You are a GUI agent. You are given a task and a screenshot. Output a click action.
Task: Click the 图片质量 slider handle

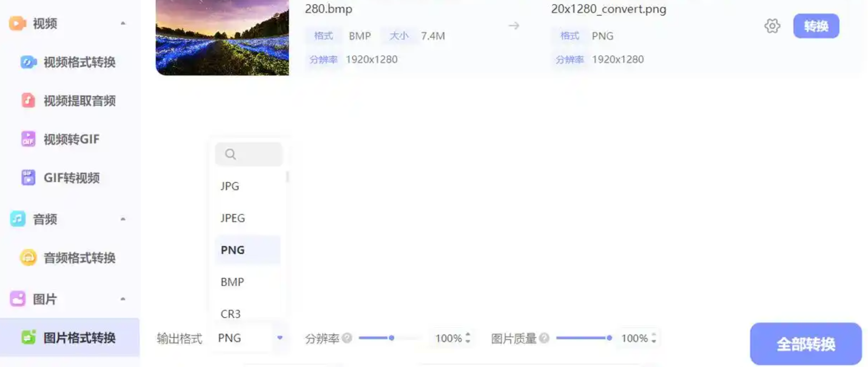pos(609,338)
